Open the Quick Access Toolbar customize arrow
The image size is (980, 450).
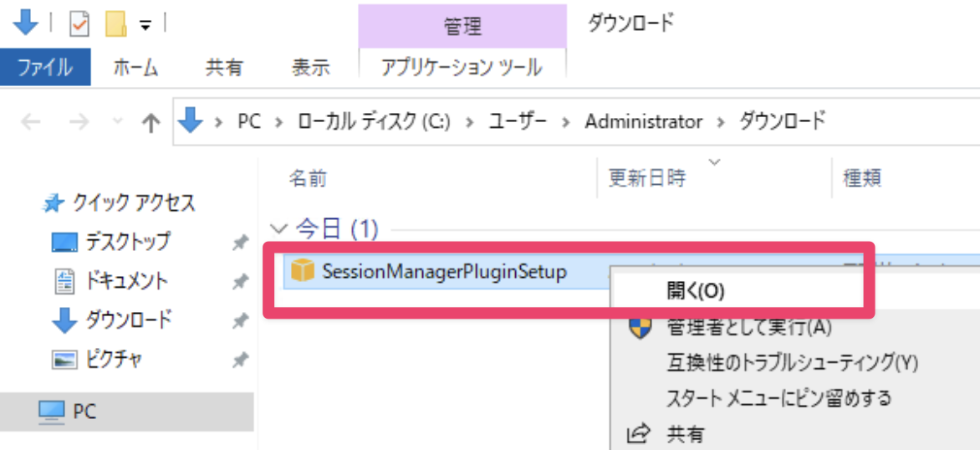pyautogui.click(x=145, y=25)
